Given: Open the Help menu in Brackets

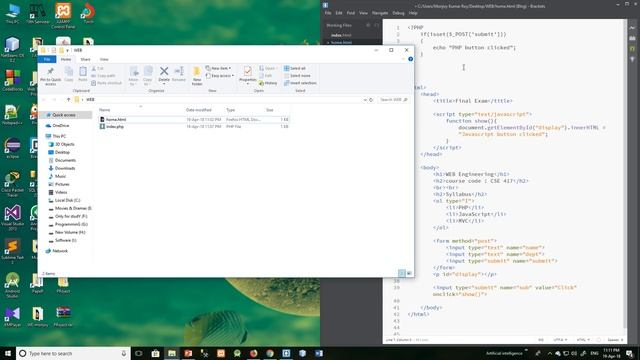Looking at the screenshot, I should point(413,13).
